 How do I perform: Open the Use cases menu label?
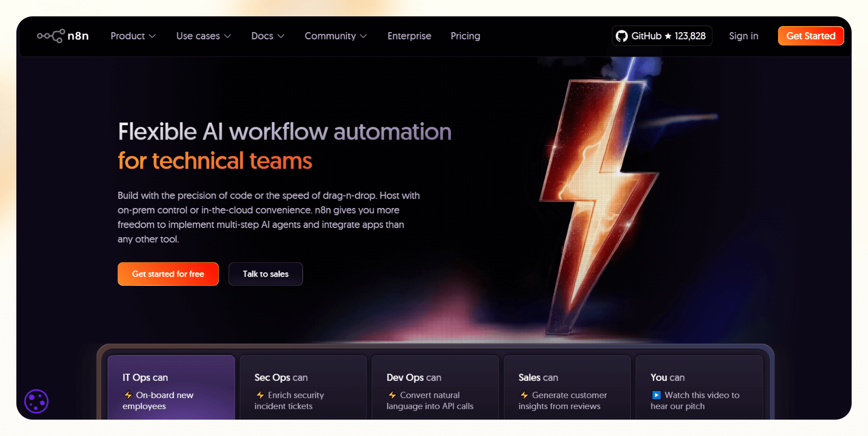[198, 36]
